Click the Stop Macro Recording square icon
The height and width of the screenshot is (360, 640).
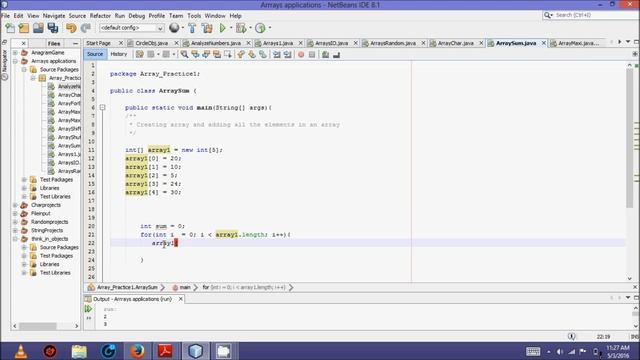tap(312, 55)
